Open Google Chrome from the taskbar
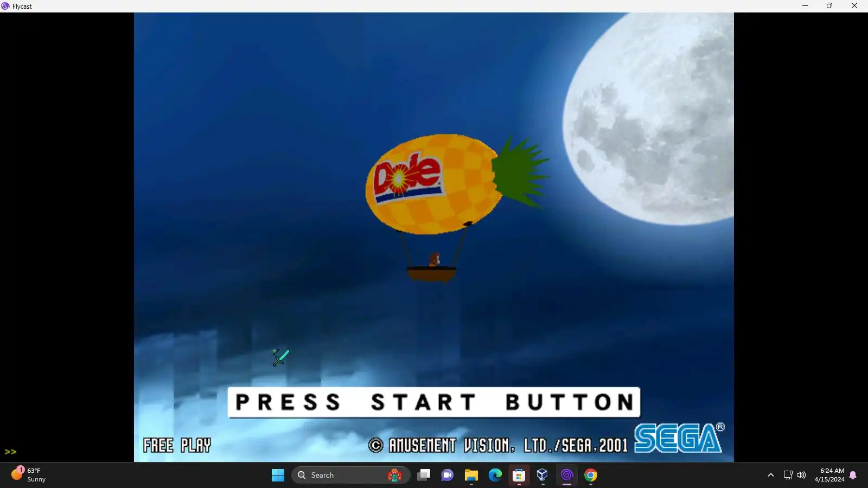Screen dimensions: 868x488 [591, 475]
